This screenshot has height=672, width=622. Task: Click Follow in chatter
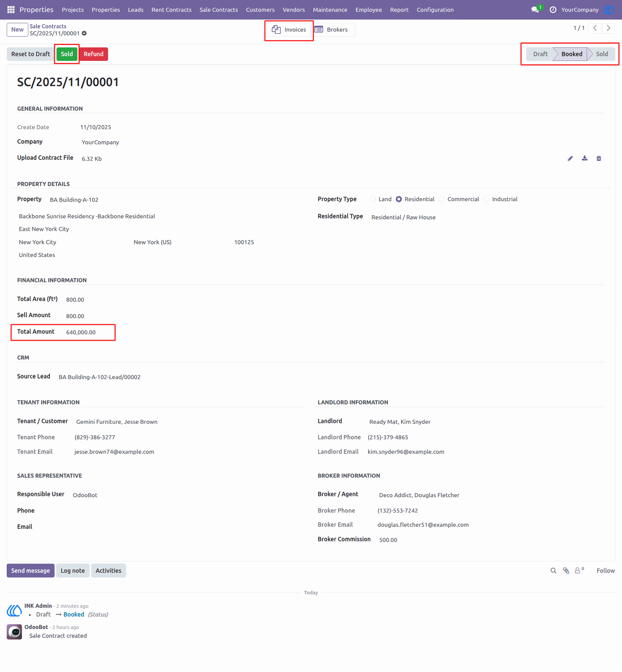(x=606, y=570)
